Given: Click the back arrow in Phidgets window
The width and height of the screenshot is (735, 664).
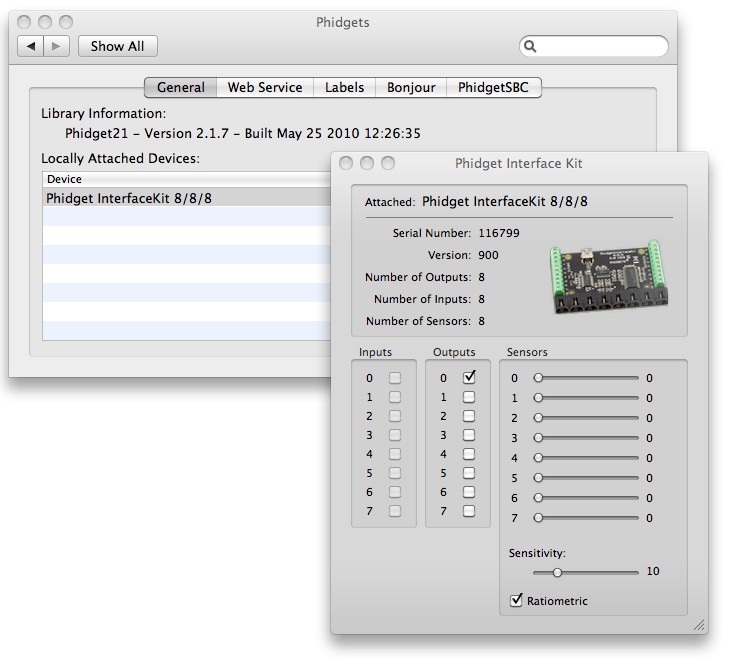Looking at the screenshot, I should pyautogui.click(x=31, y=46).
